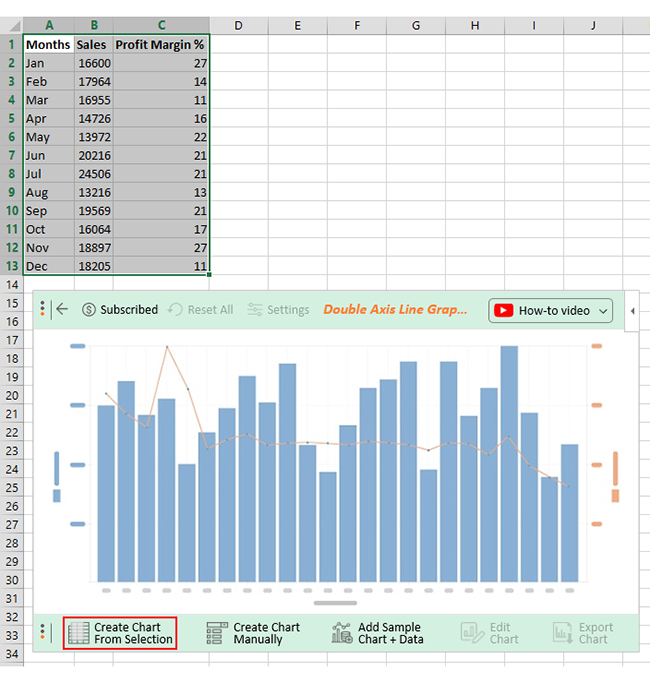Click the Double Axis Line Graph title
The height and width of the screenshot is (683, 650).
pos(395,310)
